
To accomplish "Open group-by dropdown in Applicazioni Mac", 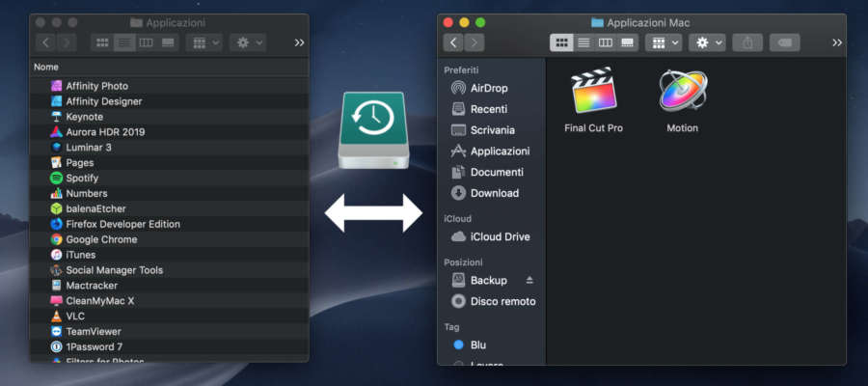I will [664, 42].
